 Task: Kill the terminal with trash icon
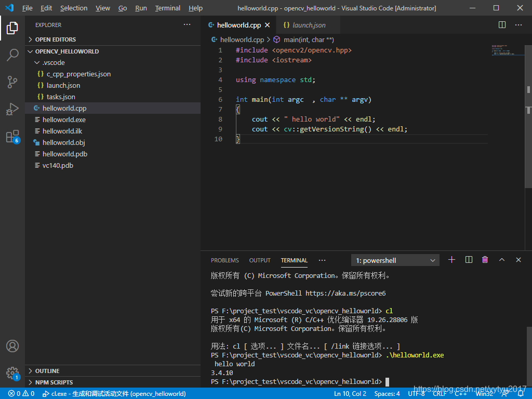(x=485, y=260)
